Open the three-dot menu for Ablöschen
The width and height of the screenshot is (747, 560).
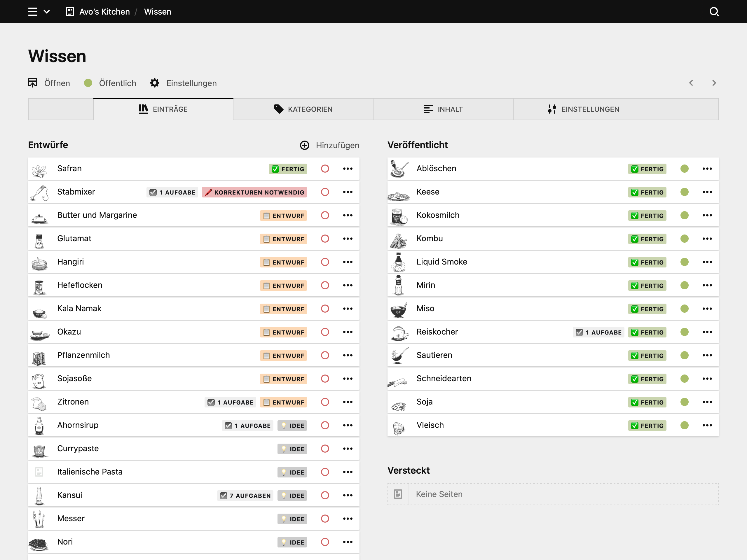point(708,169)
